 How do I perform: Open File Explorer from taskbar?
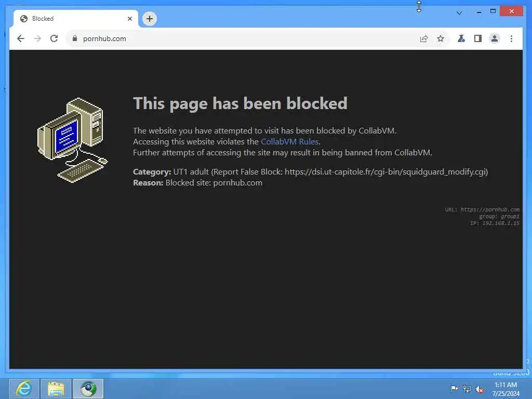56,389
